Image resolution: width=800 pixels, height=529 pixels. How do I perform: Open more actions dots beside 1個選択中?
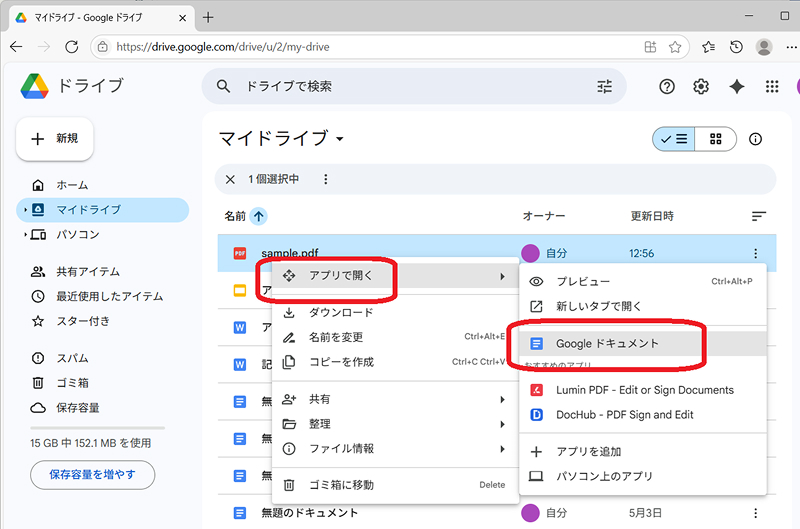(x=326, y=179)
